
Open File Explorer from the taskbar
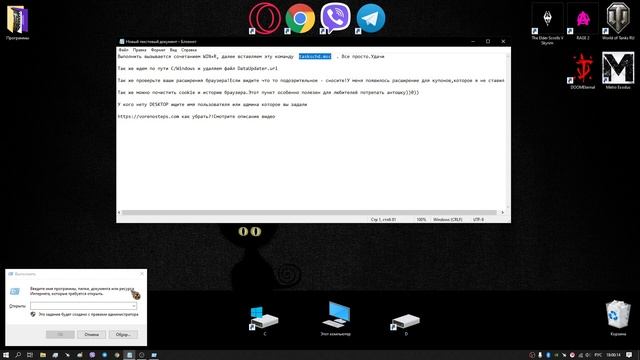tap(43, 355)
